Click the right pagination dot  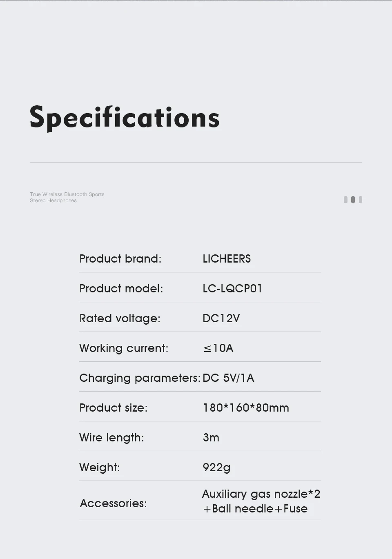[360, 200]
